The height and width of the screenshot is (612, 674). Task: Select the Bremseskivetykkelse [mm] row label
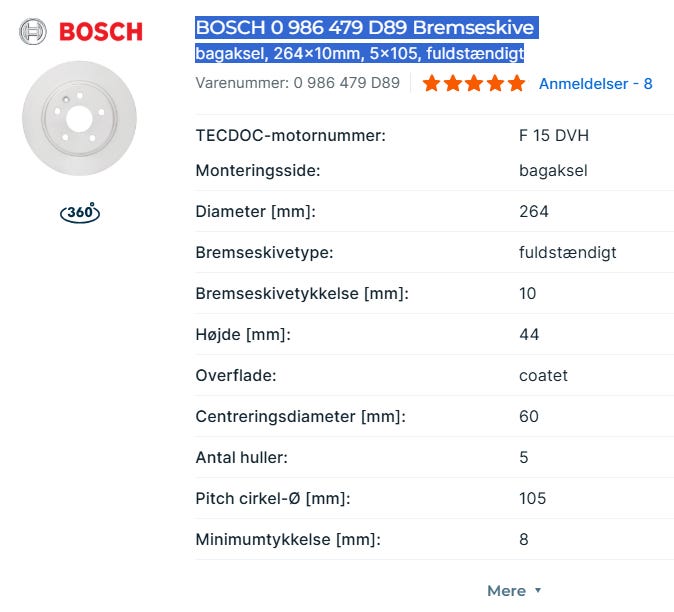click(x=302, y=293)
